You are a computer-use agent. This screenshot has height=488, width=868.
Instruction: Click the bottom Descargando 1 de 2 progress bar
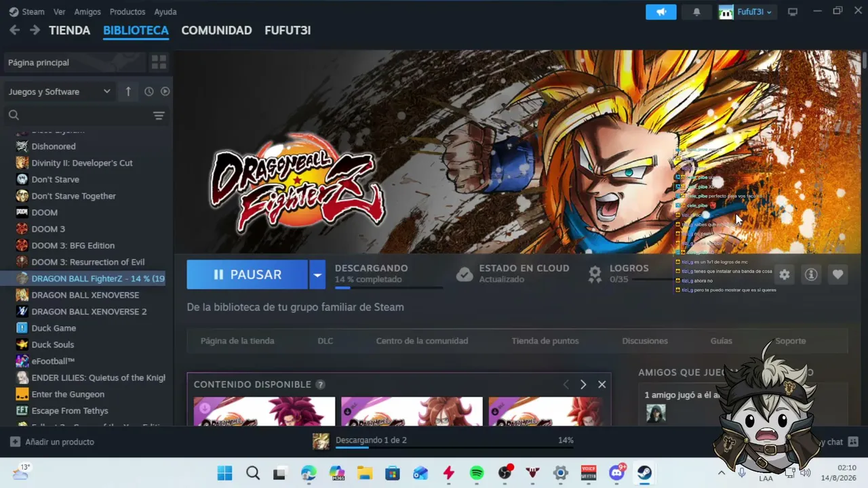[454, 448]
